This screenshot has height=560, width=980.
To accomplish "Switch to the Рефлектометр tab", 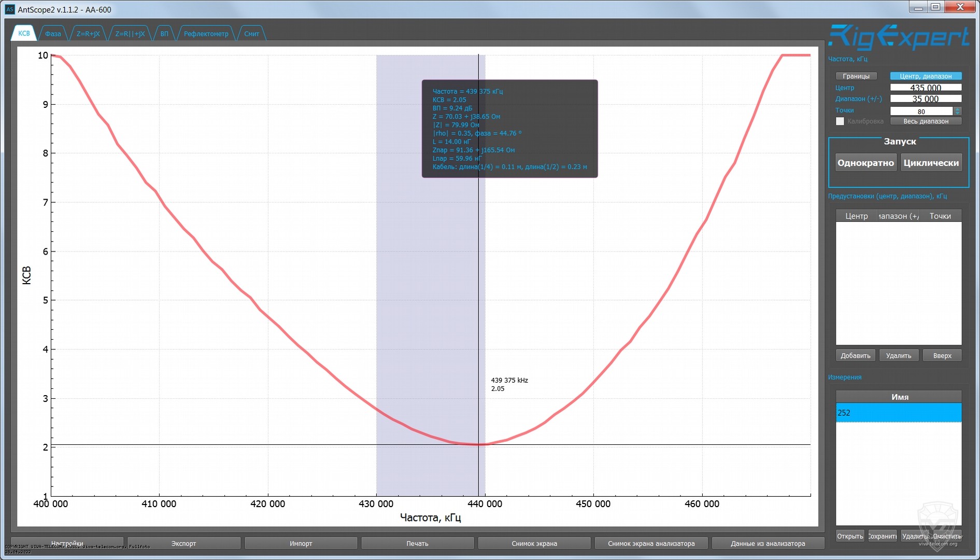I will (206, 34).
